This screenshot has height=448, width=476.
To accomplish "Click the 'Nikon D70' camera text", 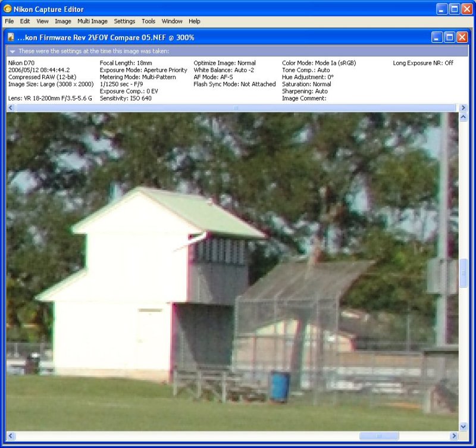I will click(x=21, y=63).
